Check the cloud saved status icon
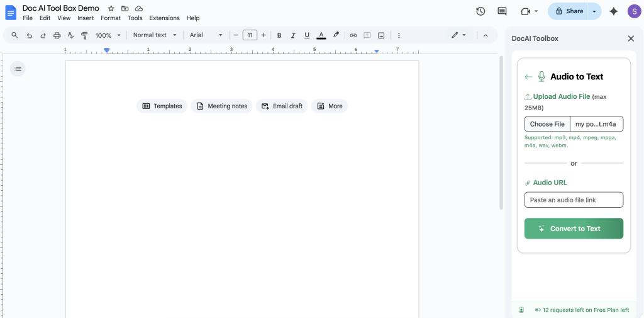Screen dimensions: 644x318 [x=139, y=8]
